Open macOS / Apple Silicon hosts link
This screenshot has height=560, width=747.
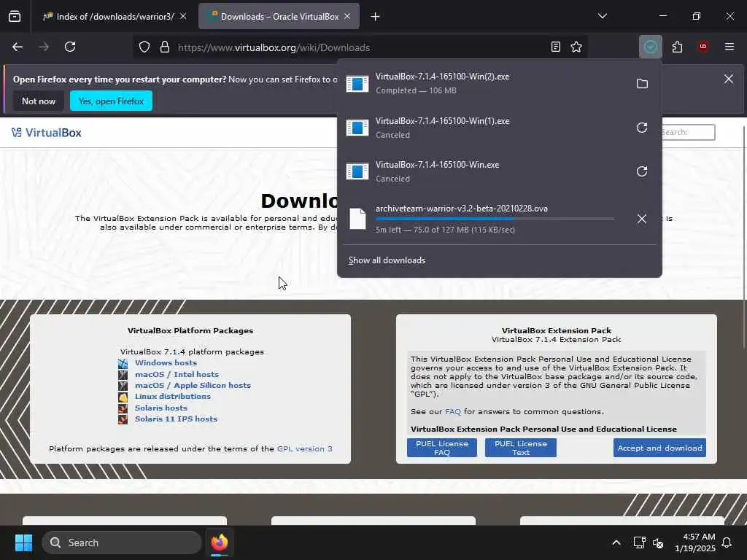tap(193, 385)
